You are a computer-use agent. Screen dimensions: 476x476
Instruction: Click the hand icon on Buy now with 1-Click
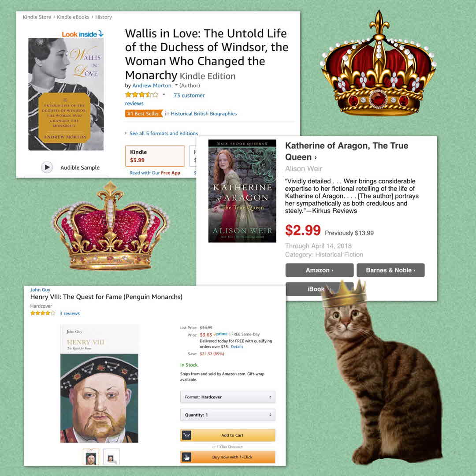click(186, 457)
